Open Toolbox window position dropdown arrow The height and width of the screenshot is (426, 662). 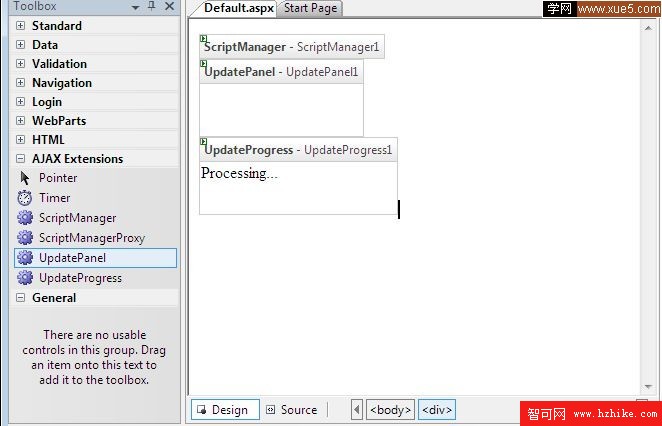(x=135, y=8)
